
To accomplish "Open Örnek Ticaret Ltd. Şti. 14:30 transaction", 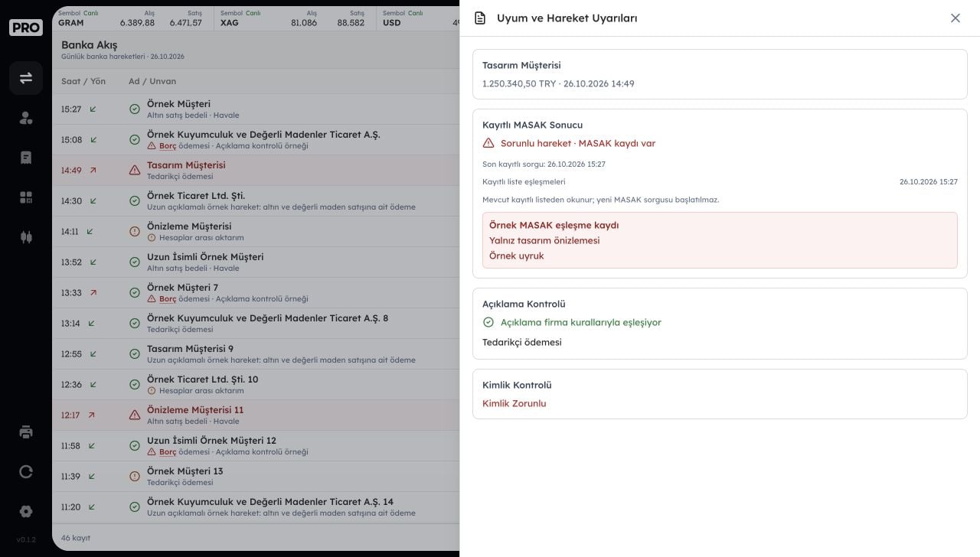I will tap(256, 201).
